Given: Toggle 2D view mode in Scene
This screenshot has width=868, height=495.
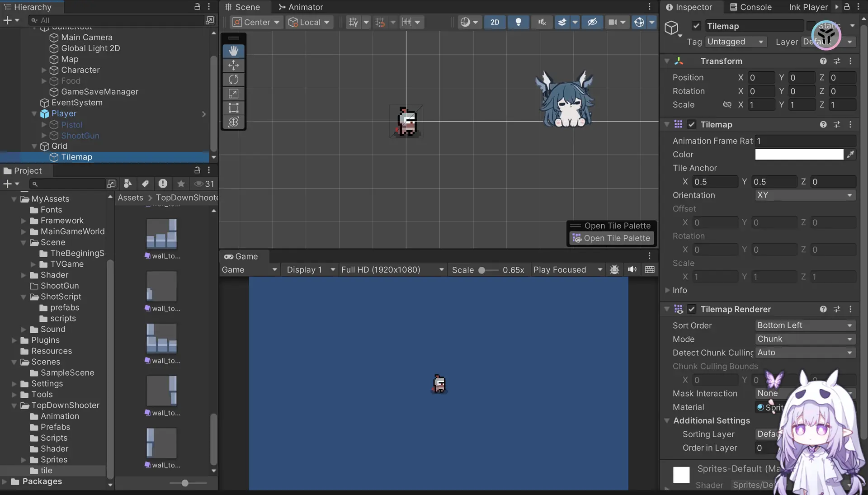Looking at the screenshot, I should pos(495,22).
